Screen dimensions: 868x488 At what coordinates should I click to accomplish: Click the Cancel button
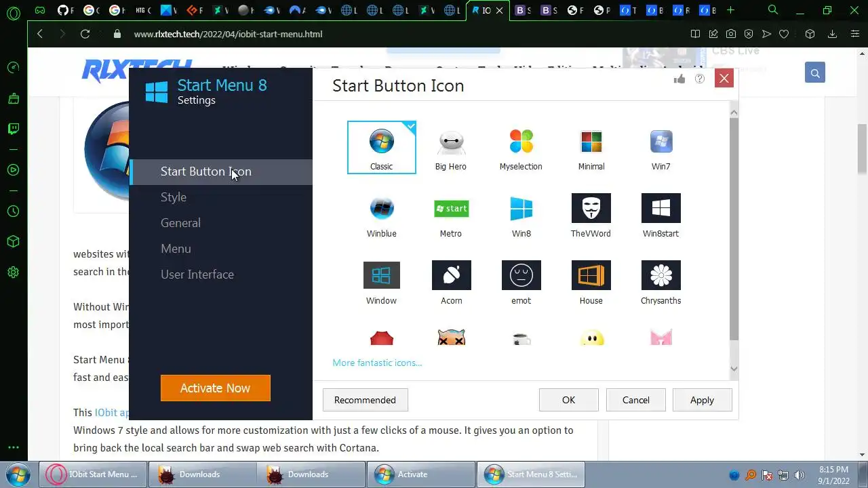point(636,400)
